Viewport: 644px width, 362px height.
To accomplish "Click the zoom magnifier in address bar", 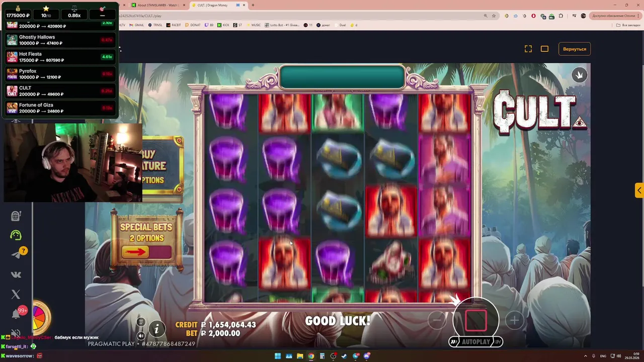I will (486, 16).
